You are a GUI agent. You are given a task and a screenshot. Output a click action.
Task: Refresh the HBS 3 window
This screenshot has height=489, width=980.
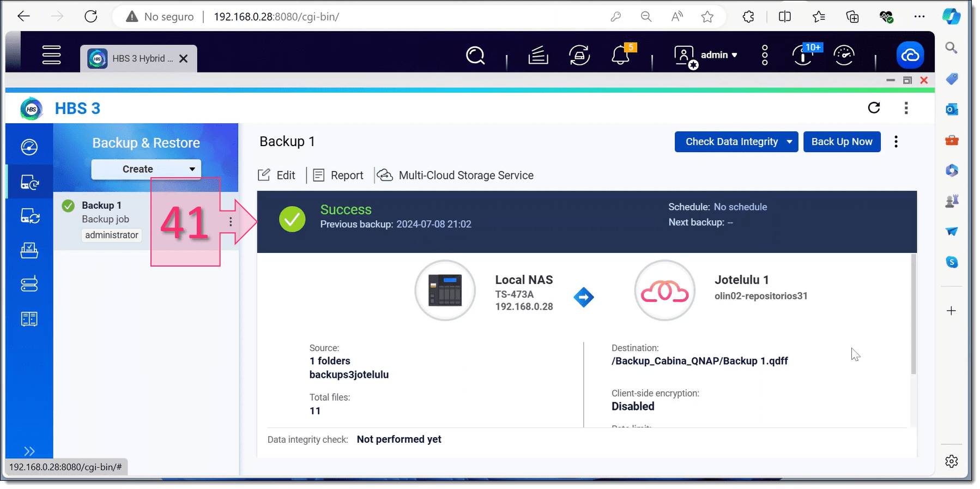(x=874, y=108)
